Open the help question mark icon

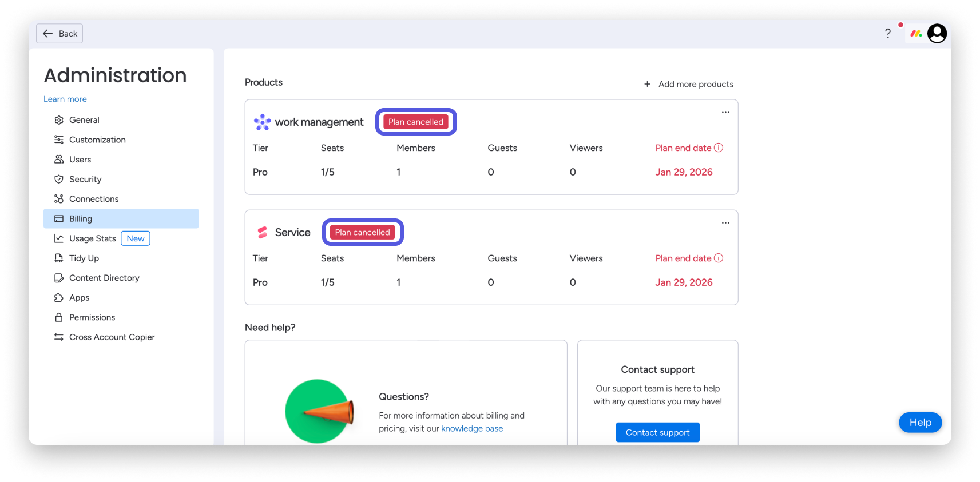click(x=887, y=34)
